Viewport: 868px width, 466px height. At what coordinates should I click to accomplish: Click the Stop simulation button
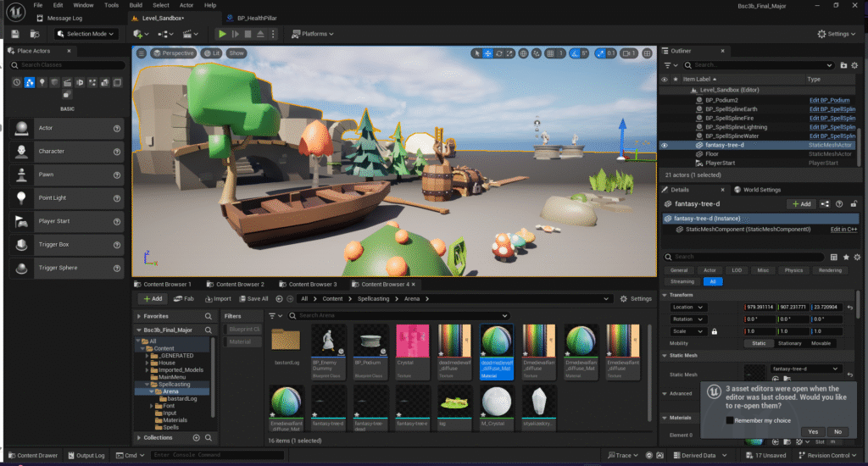pyautogui.click(x=248, y=34)
